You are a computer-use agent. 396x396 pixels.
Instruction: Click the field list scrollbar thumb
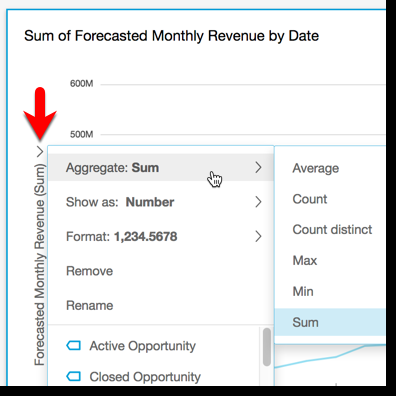267,347
